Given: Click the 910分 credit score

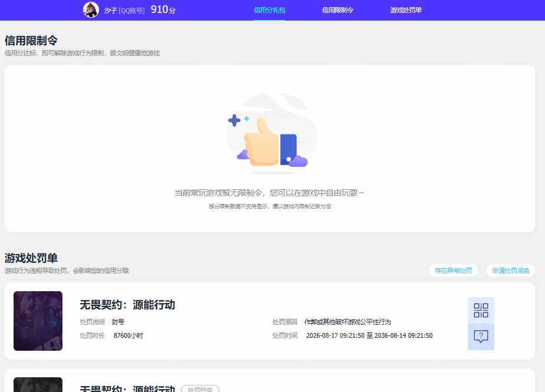Looking at the screenshot, I should [163, 10].
